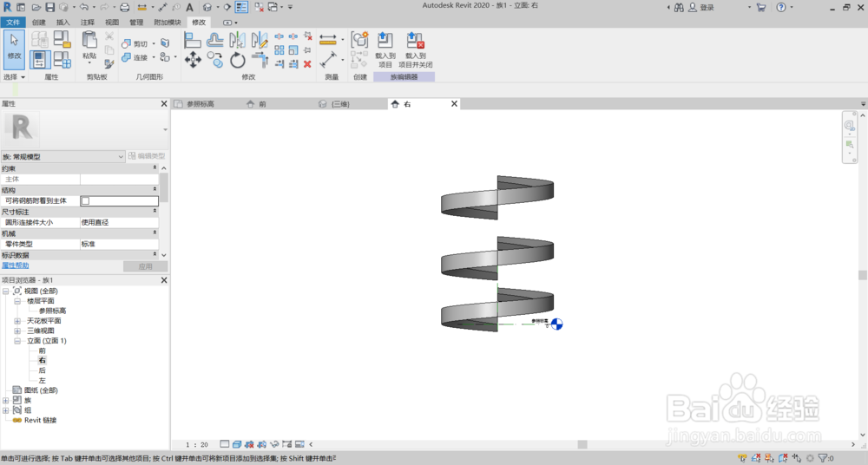Expand the 族 tree node
This screenshot has height=465, width=868.
(5, 400)
